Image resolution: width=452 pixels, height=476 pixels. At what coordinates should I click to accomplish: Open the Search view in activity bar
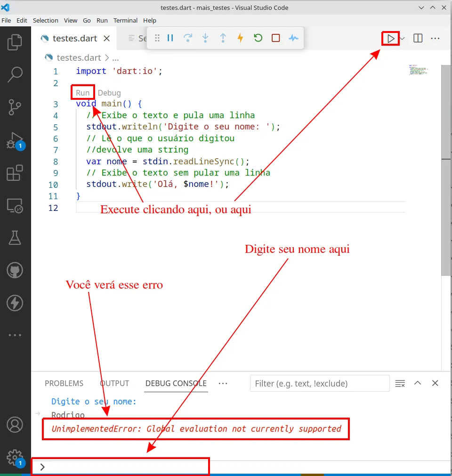(x=15, y=75)
